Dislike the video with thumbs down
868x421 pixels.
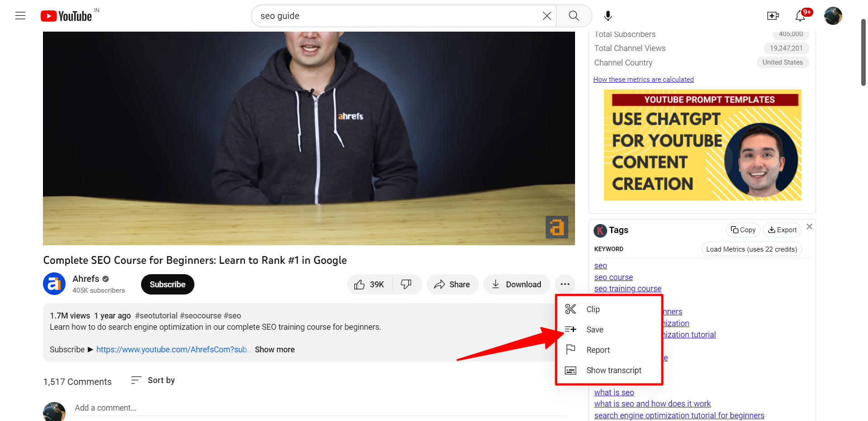(406, 285)
